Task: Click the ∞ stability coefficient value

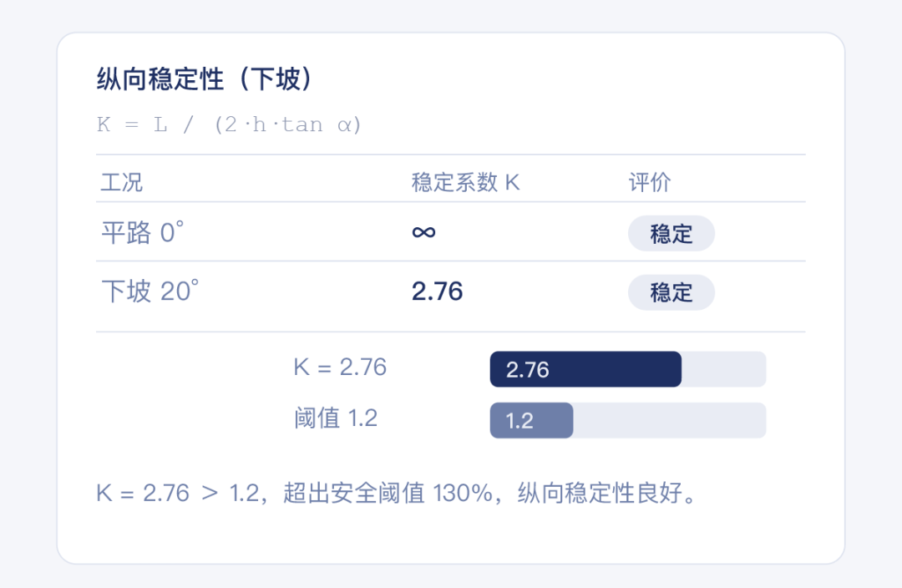Action: (423, 232)
